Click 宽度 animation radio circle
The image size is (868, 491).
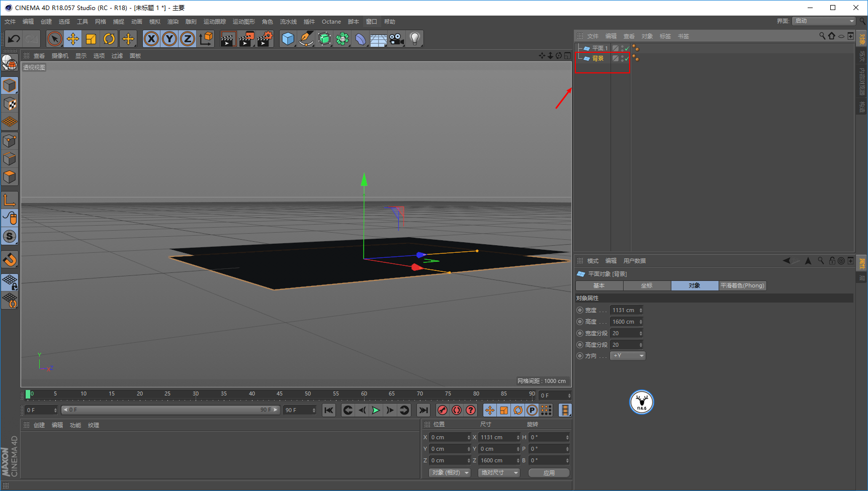pos(580,310)
